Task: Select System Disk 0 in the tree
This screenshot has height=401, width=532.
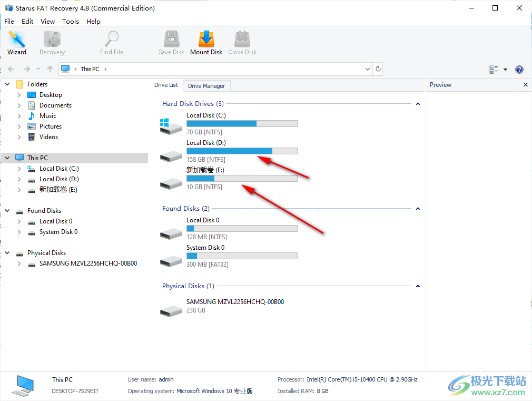Action: tap(58, 232)
